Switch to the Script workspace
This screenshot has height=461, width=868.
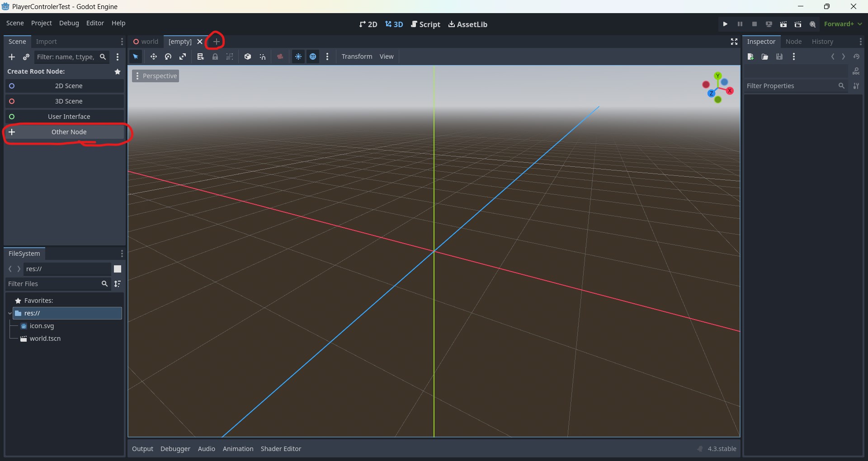pyautogui.click(x=425, y=24)
